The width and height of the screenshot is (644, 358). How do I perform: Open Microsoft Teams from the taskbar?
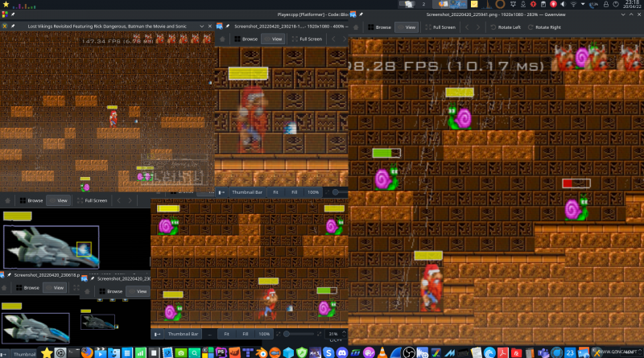coord(543,352)
